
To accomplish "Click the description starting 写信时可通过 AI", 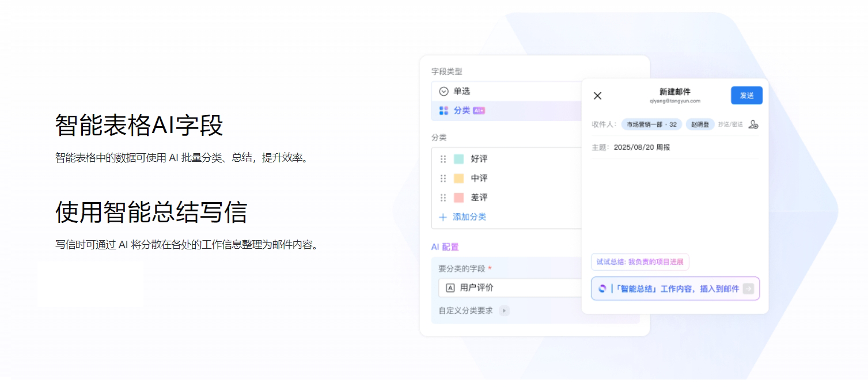I will [187, 245].
